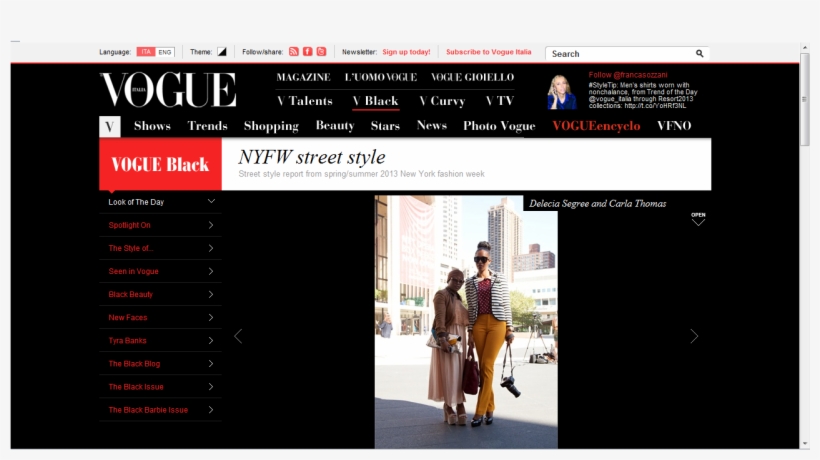
Task: Click the scrollbar down arrow
Action: tap(804, 444)
